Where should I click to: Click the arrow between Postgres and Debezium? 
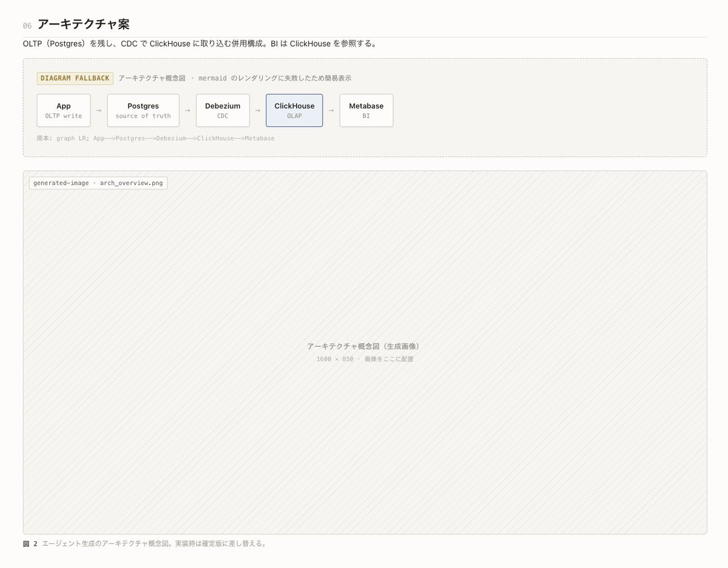tap(187, 110)
